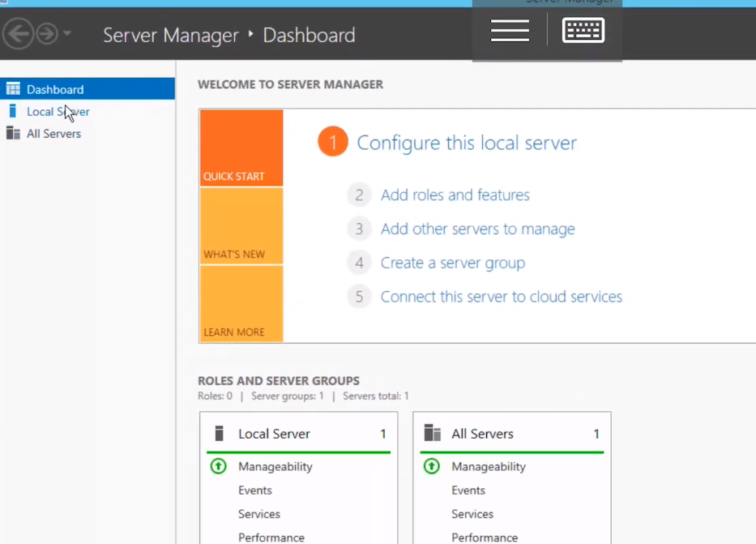Viewport: 756px width, 544px height.
Task: Switch to the What's New tile
Action: [x=241, y=226]
